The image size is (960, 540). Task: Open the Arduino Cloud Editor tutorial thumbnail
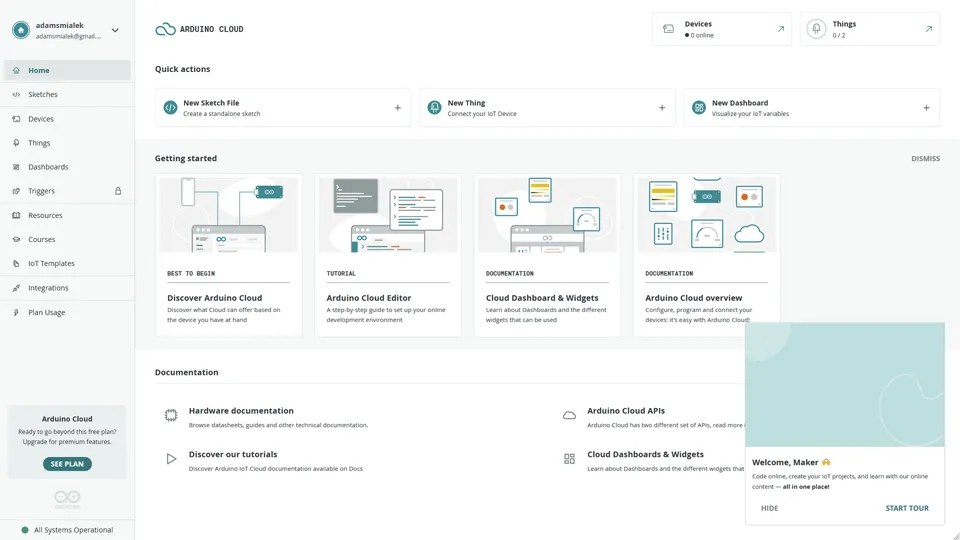[x=388, y=215]
